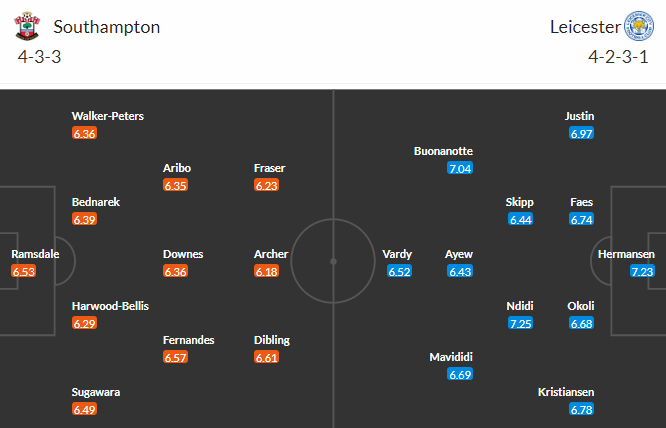Open the Southampton team name link

pyautogui.click(x=107, y=27)
